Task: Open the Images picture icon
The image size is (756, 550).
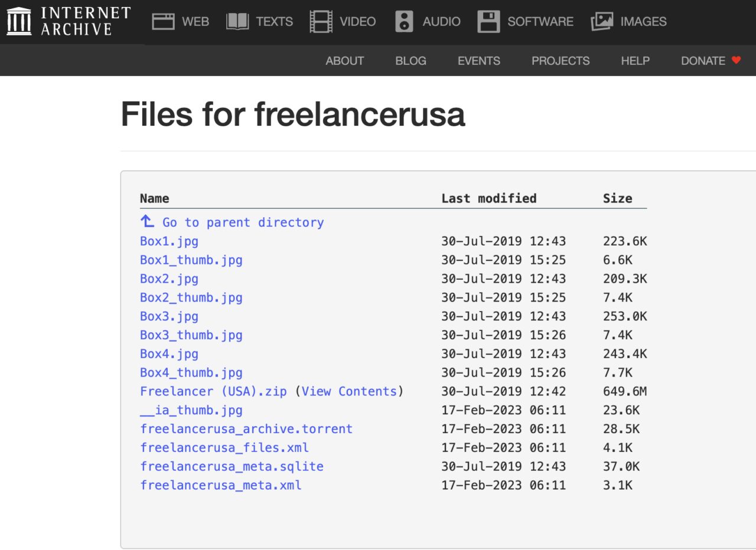Action: point(602,22)
